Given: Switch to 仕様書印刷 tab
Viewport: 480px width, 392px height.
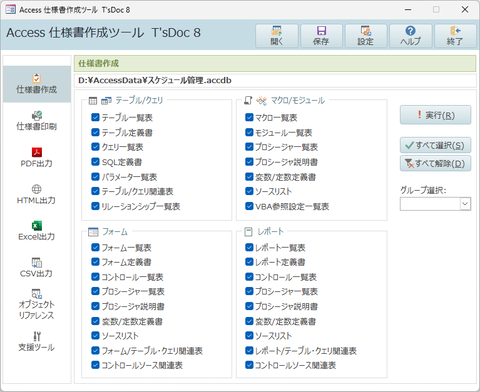Looking at the screenshot, I should tap(37, 121).
